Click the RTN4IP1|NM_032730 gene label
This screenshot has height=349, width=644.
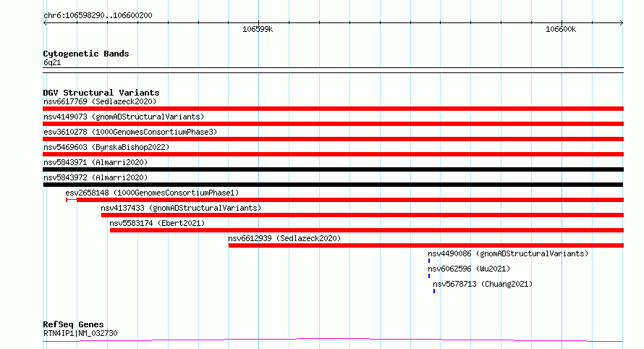(x=80, y=333)
